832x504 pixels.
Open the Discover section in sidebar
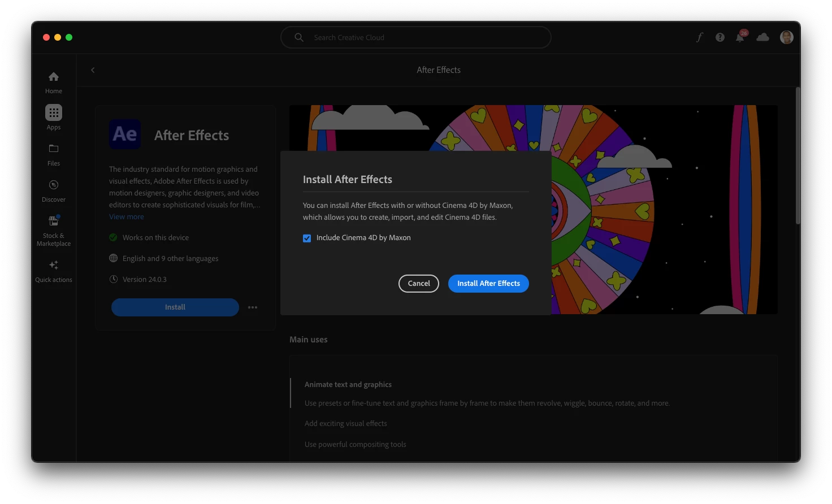[54, 191]
